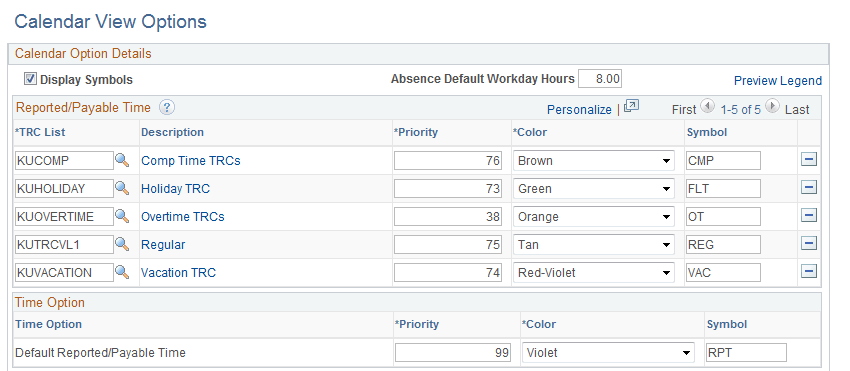Delete the Vacation TRC row

[x=809, y=272]
